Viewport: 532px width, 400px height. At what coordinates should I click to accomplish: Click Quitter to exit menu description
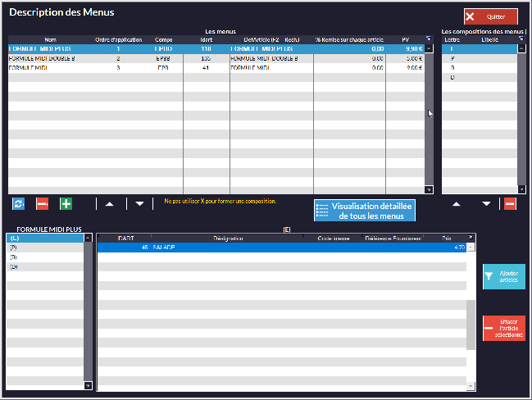coord(490,16)
